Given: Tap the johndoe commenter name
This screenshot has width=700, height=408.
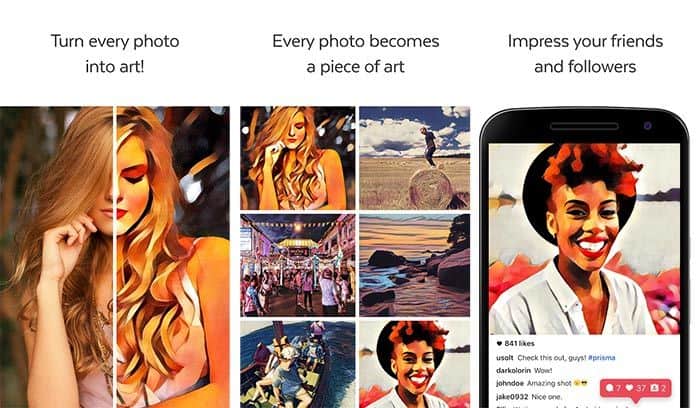Looking at the screenshot, I should (x=510, y=383).
